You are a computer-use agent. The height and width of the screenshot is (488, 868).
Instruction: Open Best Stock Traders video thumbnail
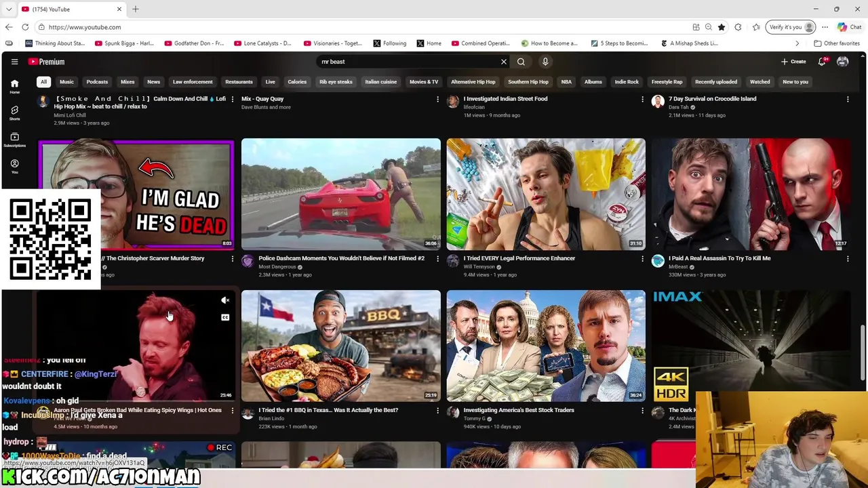pos(546,346)
